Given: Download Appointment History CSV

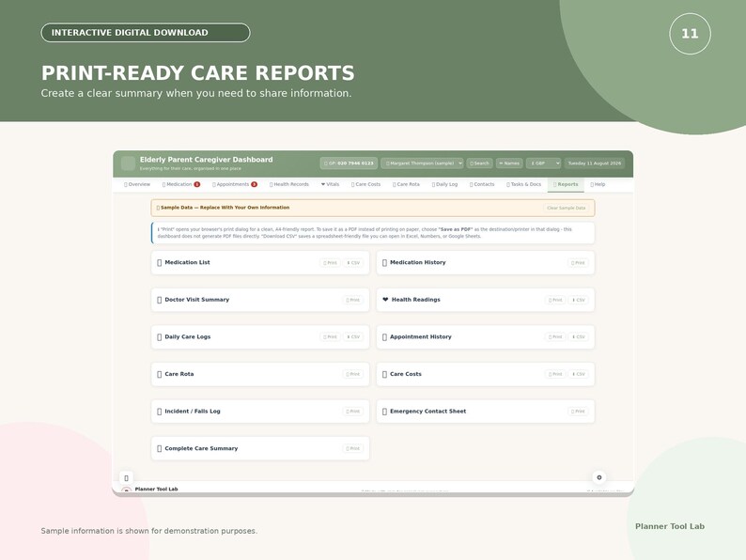Looking at the screenshot, I should pos(578,337).
